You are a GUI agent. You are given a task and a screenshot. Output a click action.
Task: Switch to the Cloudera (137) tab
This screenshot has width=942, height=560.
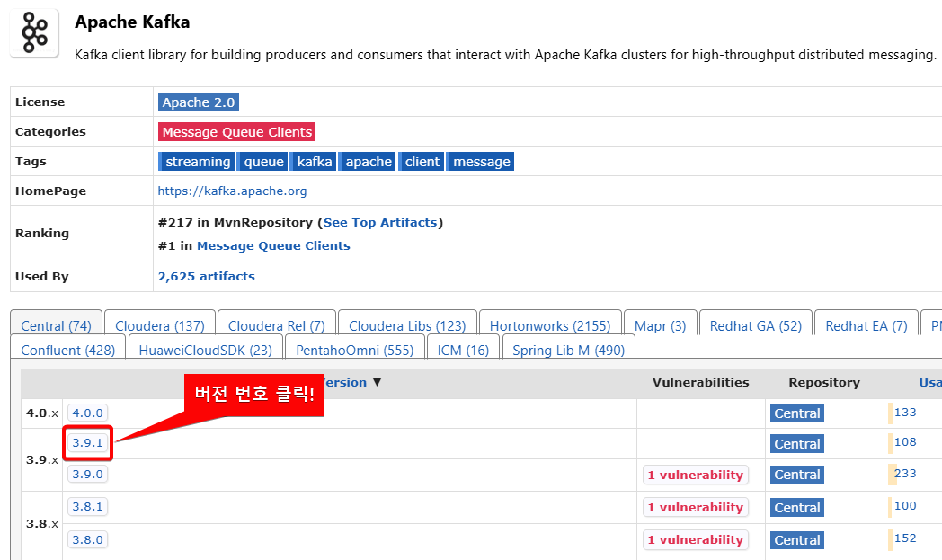point(160,325)
